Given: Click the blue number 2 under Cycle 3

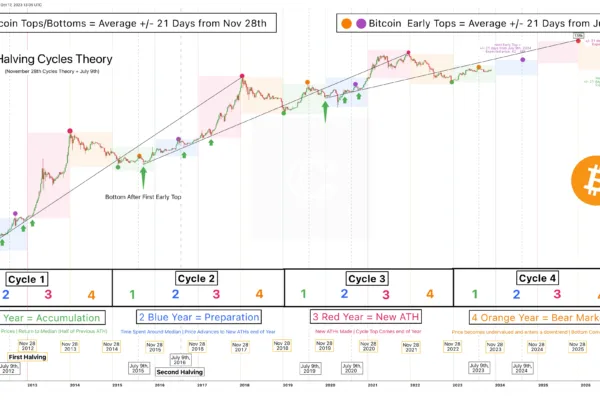Looking at the screenshot, I should click(x=344, y=294).
